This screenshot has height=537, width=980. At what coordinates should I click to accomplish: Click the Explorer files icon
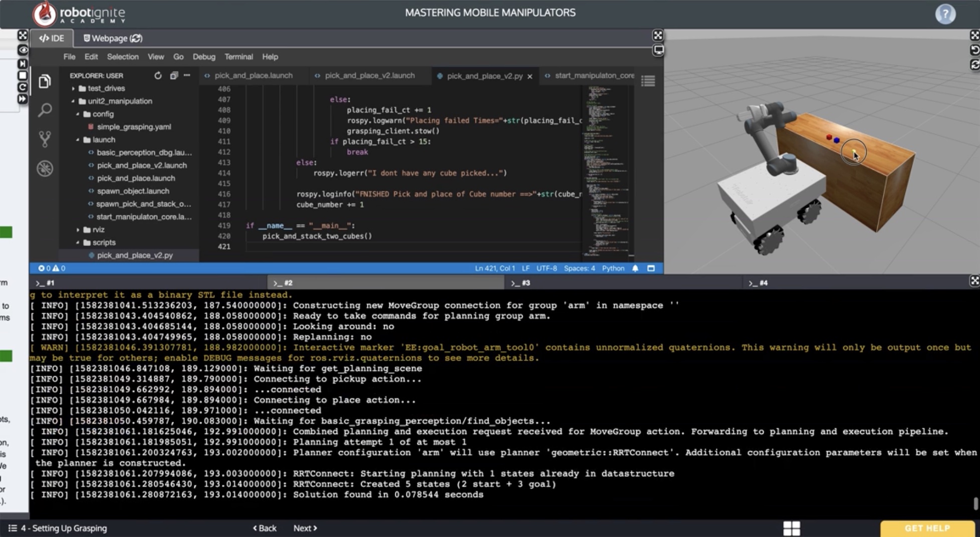pos(45,82)
